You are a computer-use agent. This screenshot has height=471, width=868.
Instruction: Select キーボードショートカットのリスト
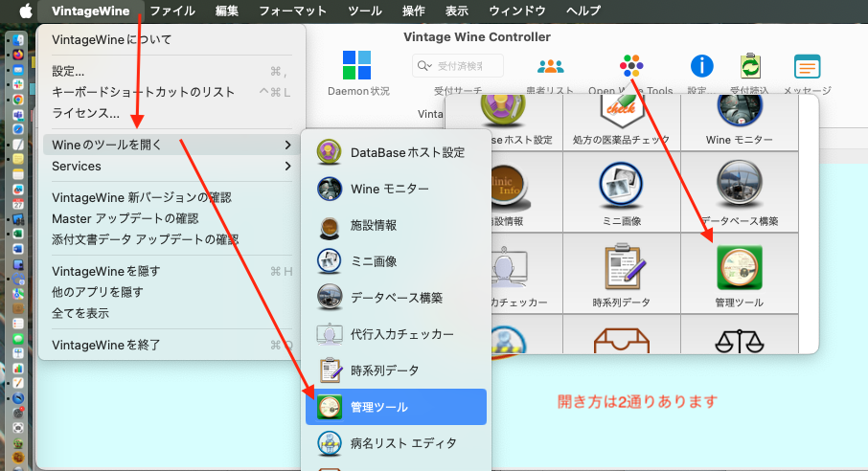tap(171, 92)
